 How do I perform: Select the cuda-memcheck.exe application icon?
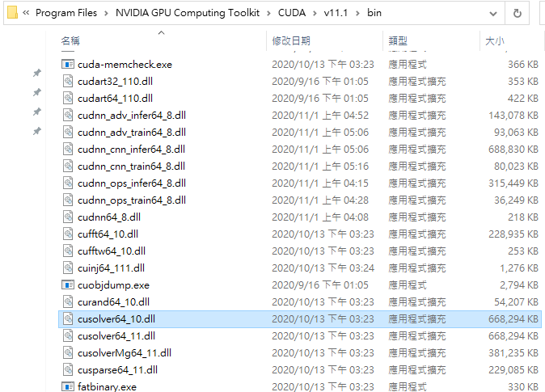[x=68, y=65]
